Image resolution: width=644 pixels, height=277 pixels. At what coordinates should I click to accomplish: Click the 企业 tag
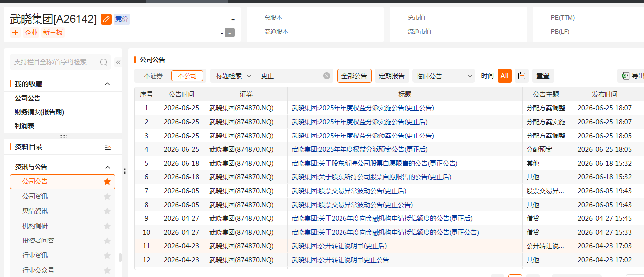(x=31, y=33)
